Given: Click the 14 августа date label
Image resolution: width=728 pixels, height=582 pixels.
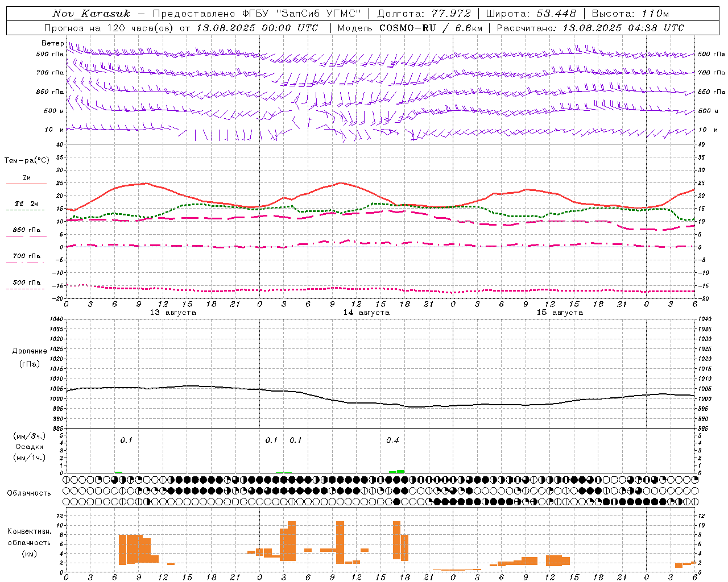Looking at the screenshot, I should pyautogui.click(x=366, y=313).
